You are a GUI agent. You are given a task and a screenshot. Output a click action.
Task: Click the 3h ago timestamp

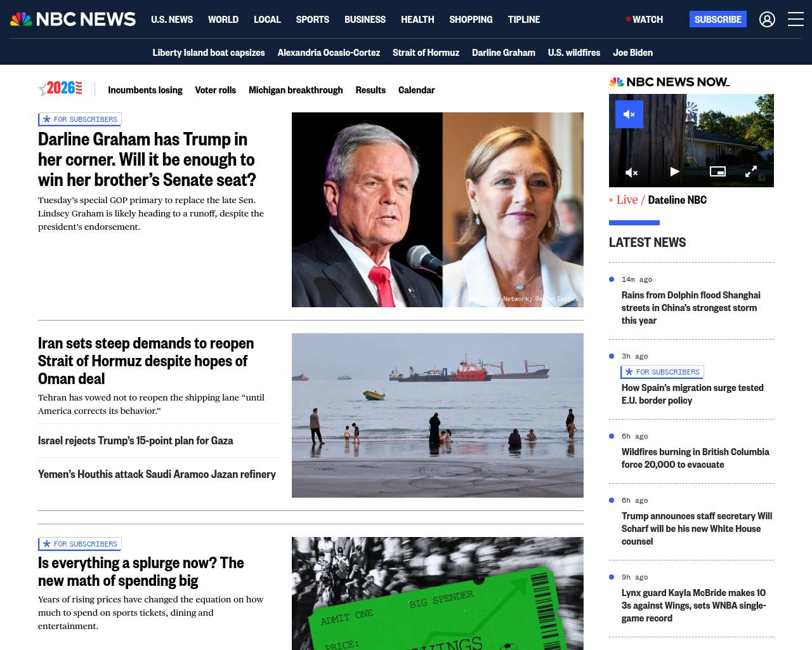click(635, 356)
